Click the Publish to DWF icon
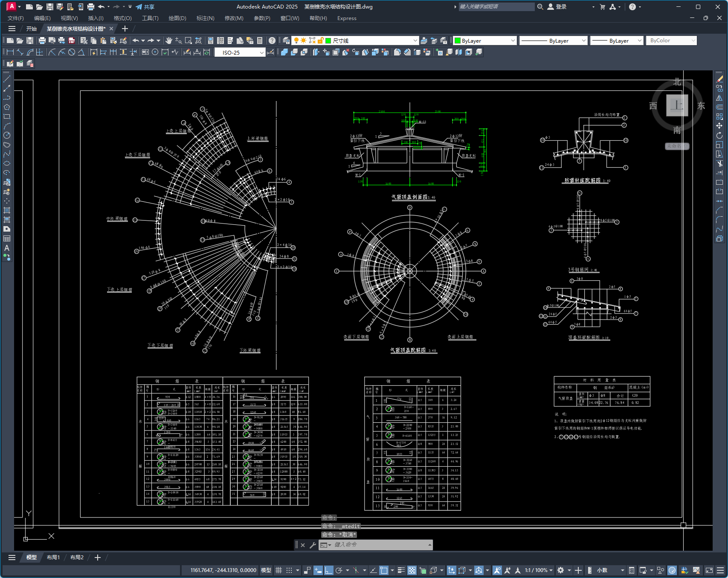The width and height of the screenshot is (728, 578). (72, 41)
